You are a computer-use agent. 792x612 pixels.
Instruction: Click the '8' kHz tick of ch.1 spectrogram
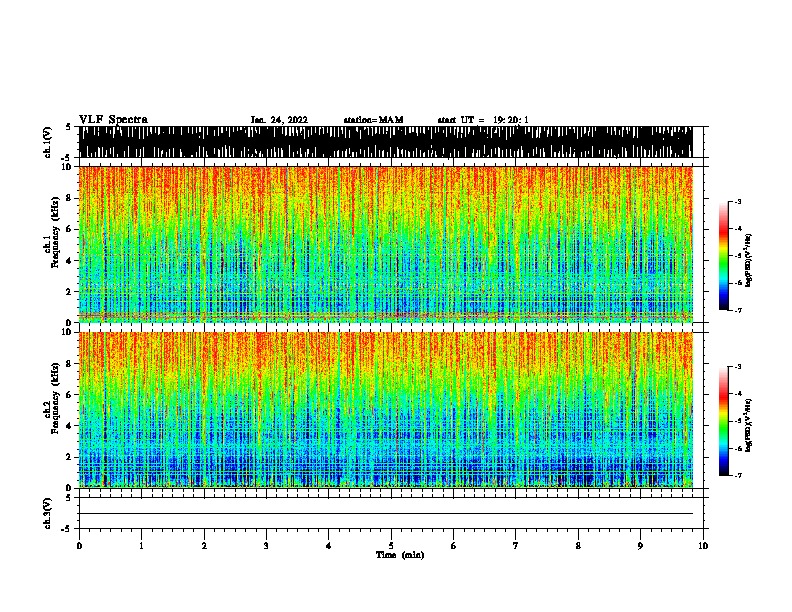point(70,198)
